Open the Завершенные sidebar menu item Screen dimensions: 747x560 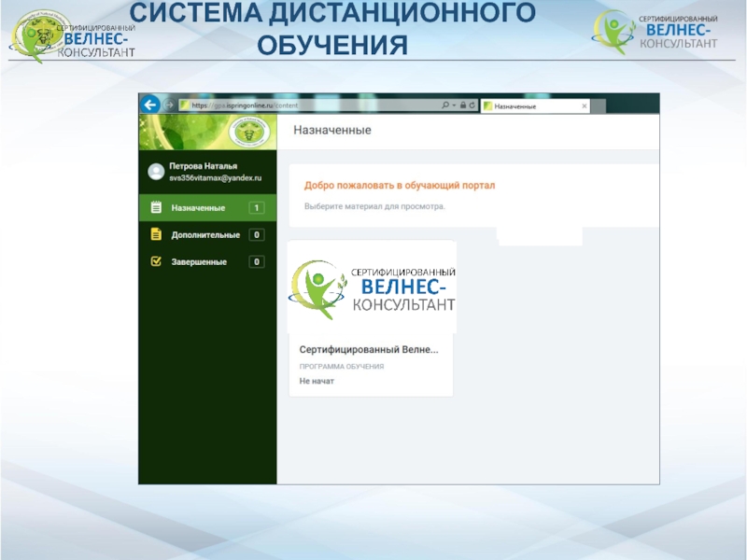207,262
